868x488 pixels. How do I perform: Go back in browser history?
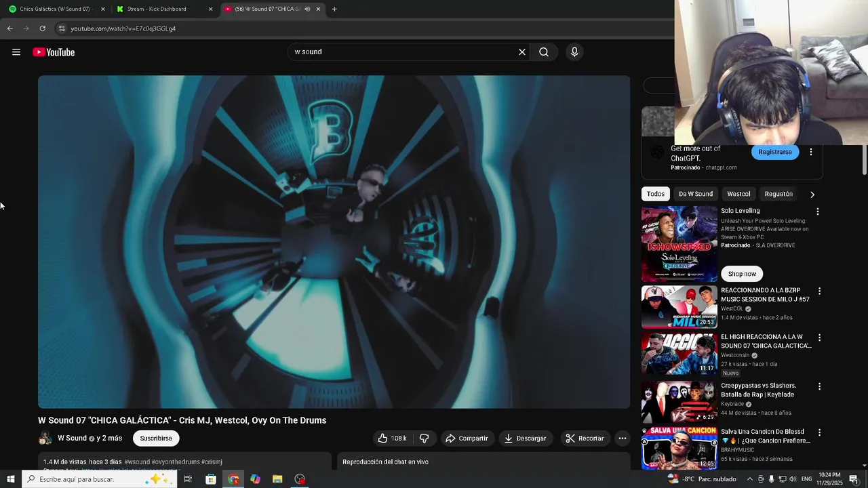point(9,28)
